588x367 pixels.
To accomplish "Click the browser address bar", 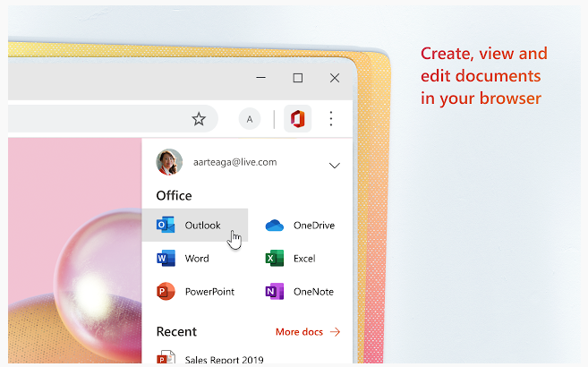I will [x=113, y=119].
